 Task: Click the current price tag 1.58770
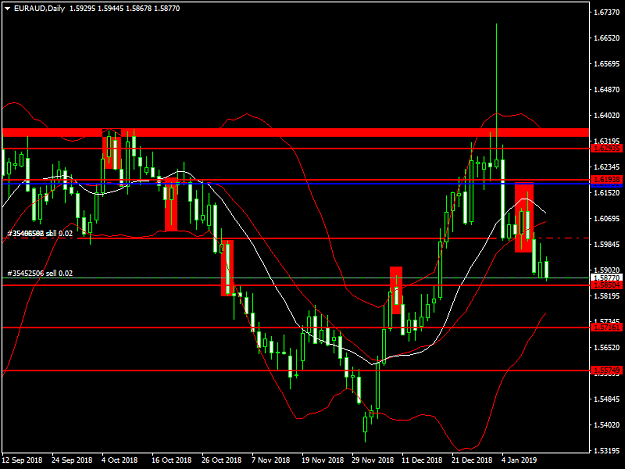[607, 278]
